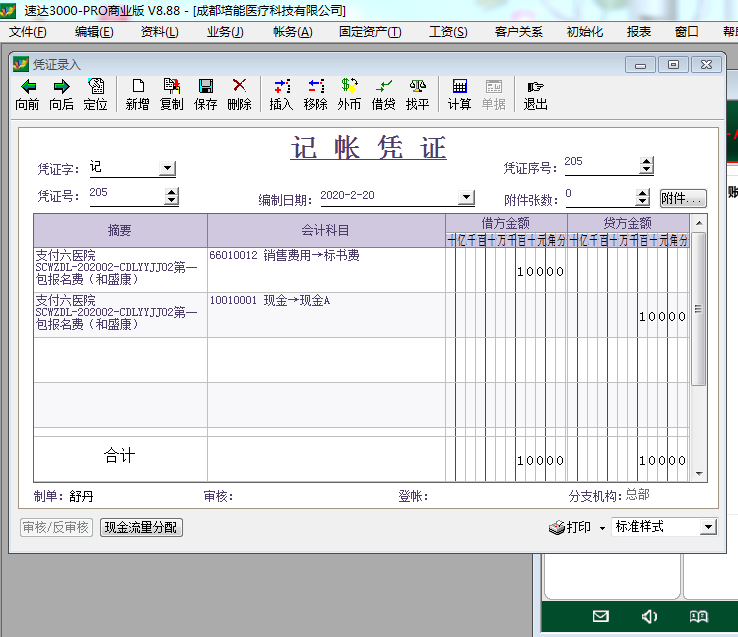Click the 找平 (Balance) scales icon
The height and width of the screenshot is (637, 738).
pyautogui.click(x=417, y=94)
